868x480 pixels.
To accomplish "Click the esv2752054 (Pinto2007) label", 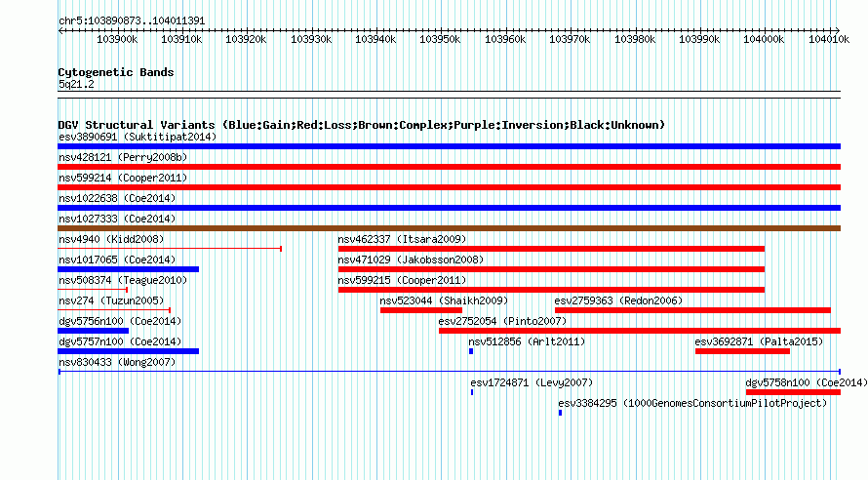I will tap(502, 321).
